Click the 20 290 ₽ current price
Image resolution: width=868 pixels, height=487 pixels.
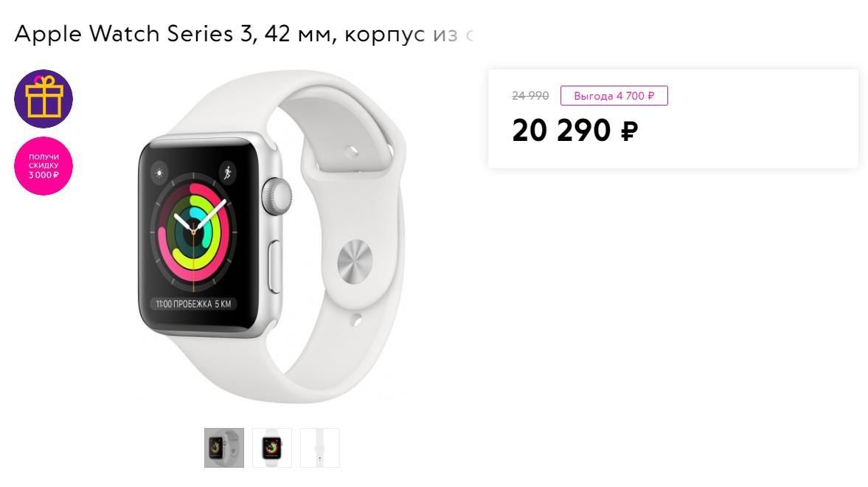pos(574,130)
